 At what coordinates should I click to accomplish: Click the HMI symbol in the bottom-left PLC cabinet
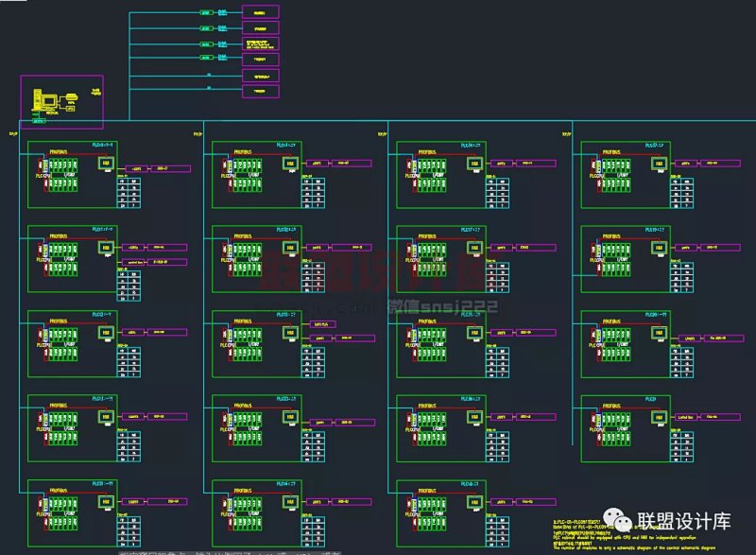point(106,501)
